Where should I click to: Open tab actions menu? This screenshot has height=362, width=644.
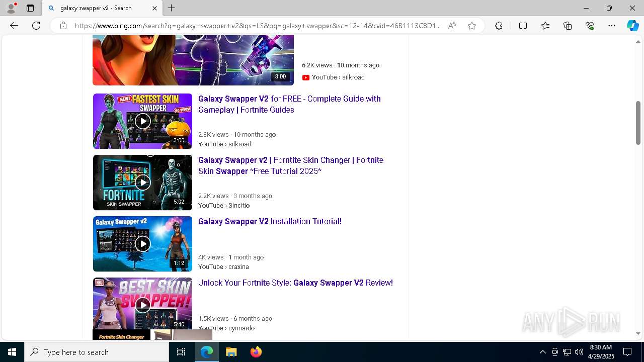(30, 8)
